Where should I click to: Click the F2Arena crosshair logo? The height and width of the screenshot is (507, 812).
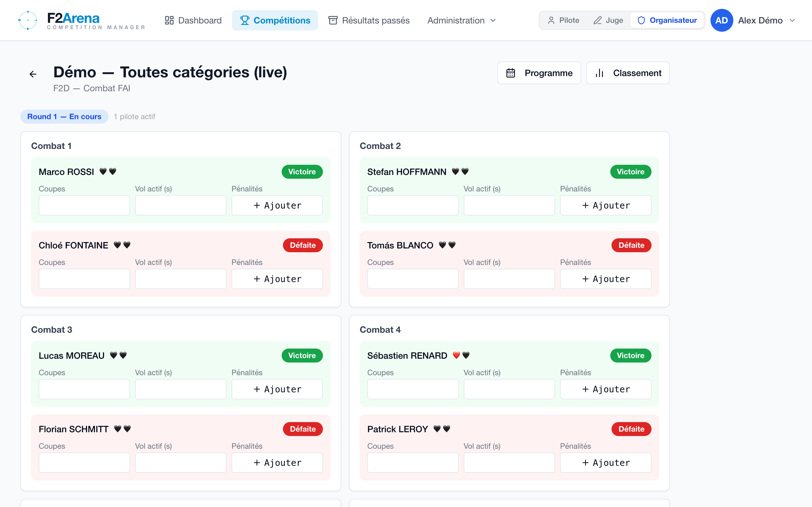28,20
